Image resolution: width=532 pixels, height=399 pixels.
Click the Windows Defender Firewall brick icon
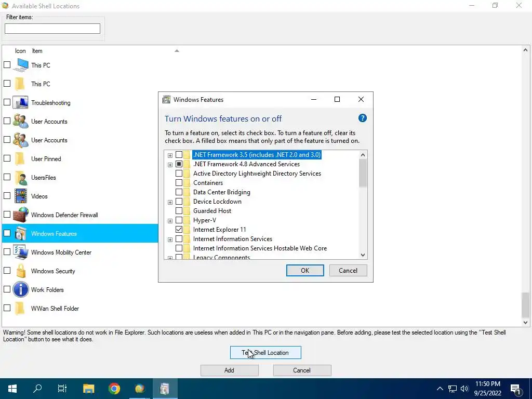[x=20, y=215]
